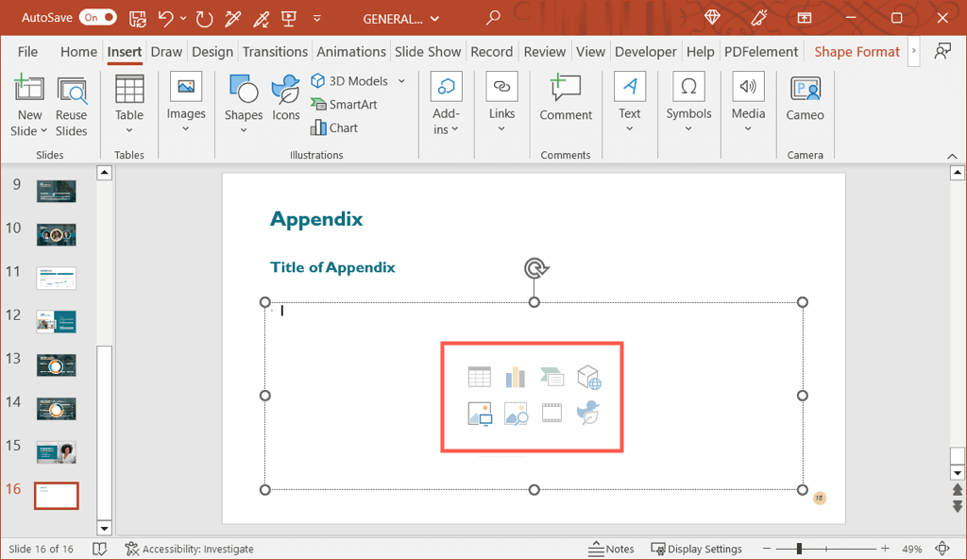Switch to the Animations tab
This screenshot has height=560, width=967.
pos(351,52)
